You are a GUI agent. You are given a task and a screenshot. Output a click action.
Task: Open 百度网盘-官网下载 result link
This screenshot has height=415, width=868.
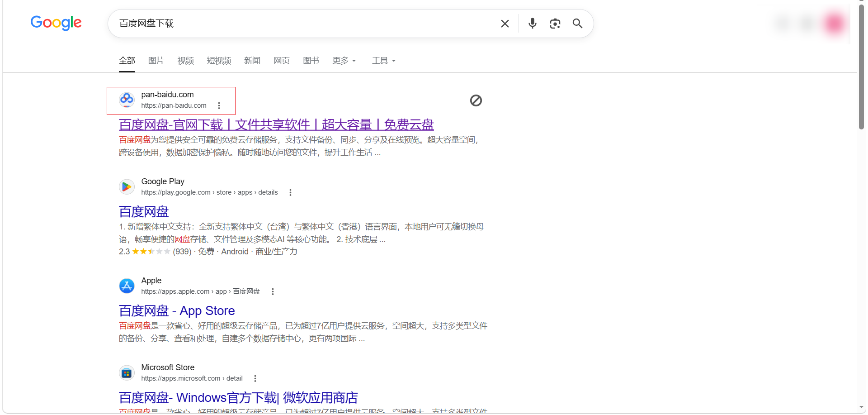[x=276, y=124]
